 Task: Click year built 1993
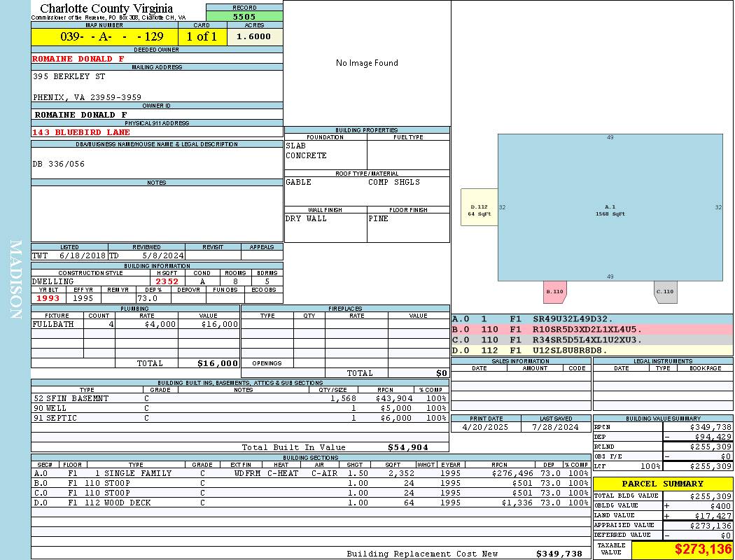point(48,298)
